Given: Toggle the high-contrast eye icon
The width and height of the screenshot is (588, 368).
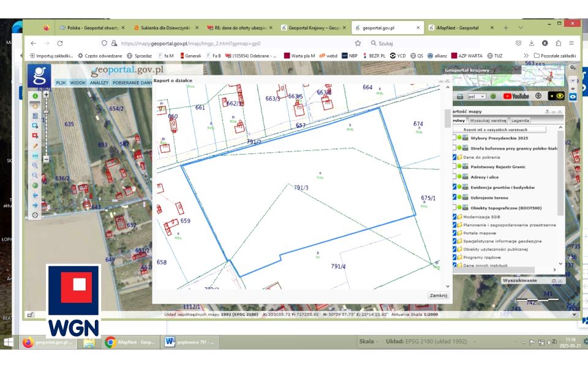Looking at the screenshot, I should (556, 96).
